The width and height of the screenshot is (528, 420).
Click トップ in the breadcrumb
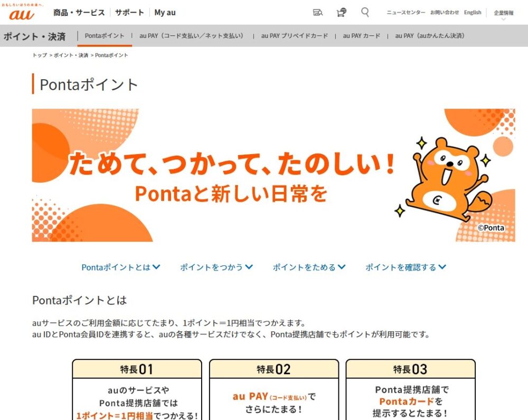click(x=40, y=55)
